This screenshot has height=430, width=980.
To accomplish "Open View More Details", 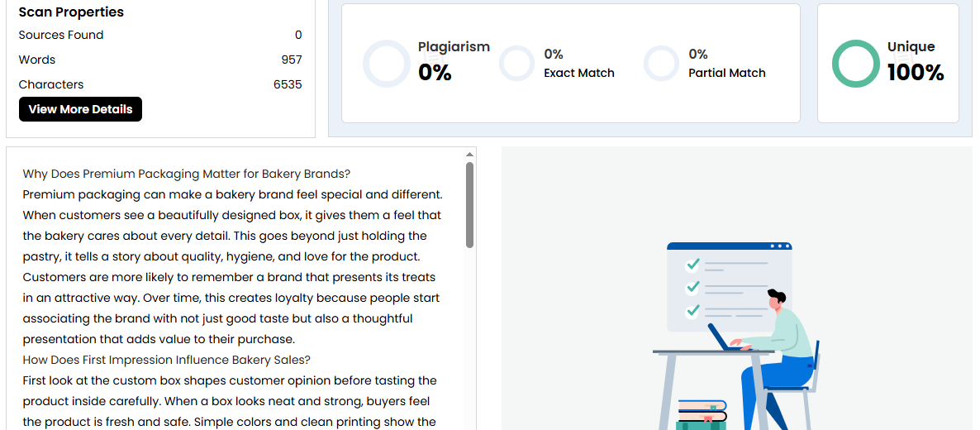I will point(80,109).
